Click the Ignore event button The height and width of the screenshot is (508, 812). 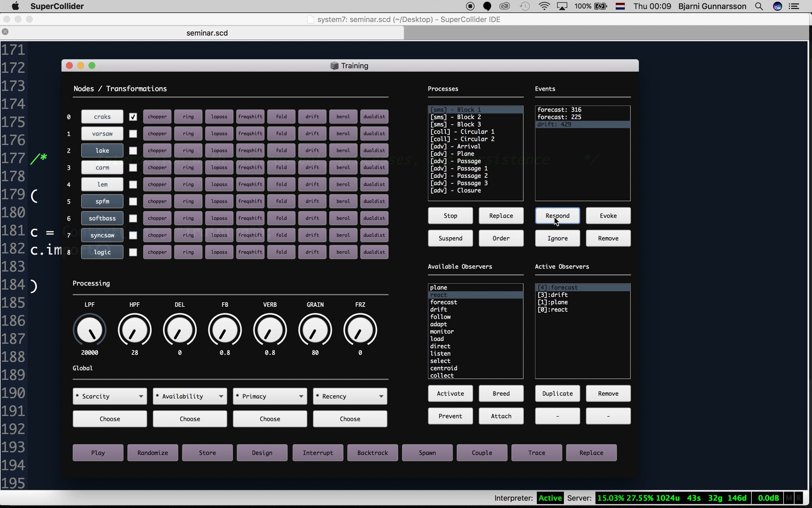pos(558,238)
